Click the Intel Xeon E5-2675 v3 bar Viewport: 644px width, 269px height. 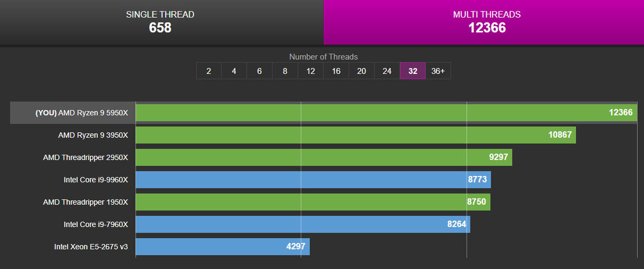[x=222, y=246]
